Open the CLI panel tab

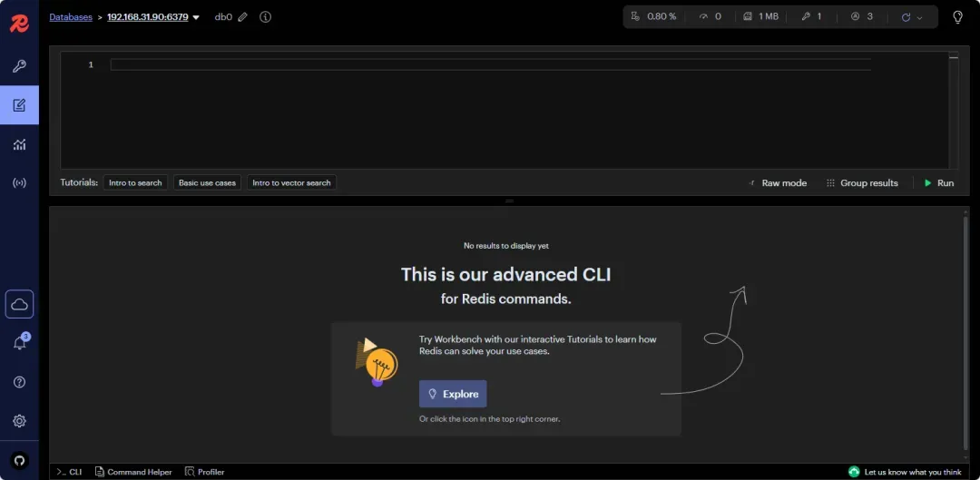[69, 472]
